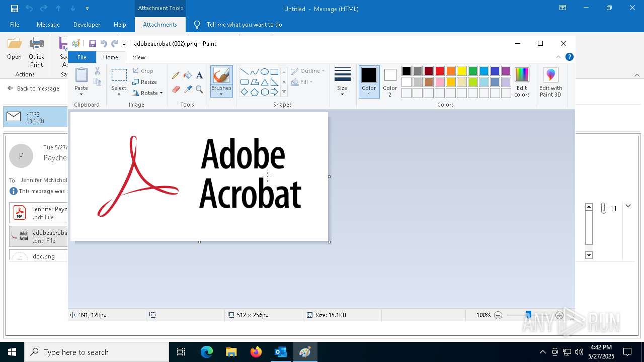Select the Text tool in Paint
The image size is (644, 362).
click(x=199, y=75)
